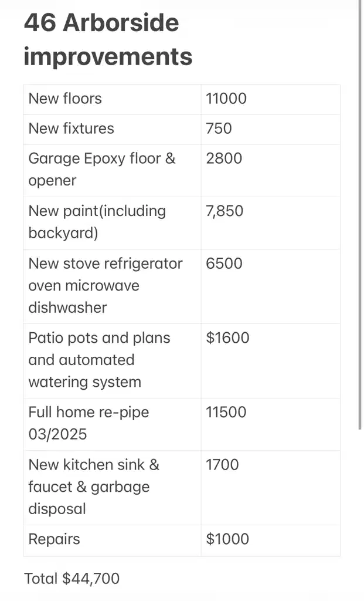Click the patio pots and watering system cell
Screen dimensions: 364x601
coord(113,361)
